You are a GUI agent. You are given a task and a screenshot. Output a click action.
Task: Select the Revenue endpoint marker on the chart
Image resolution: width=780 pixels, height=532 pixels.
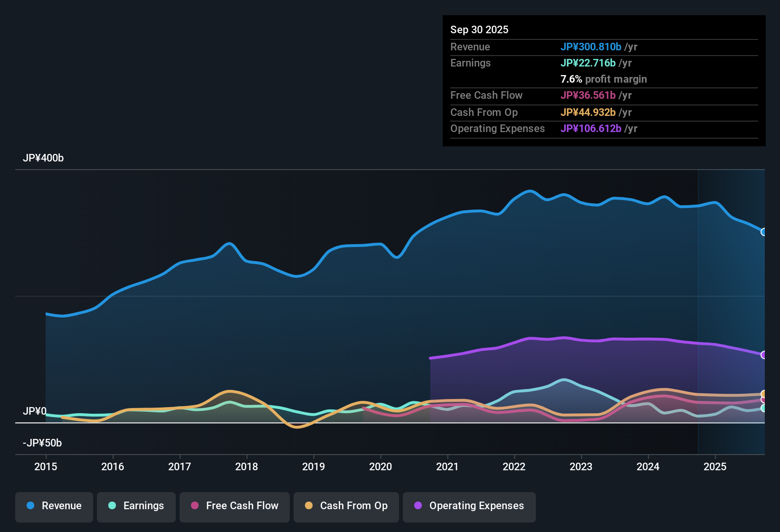764,232
